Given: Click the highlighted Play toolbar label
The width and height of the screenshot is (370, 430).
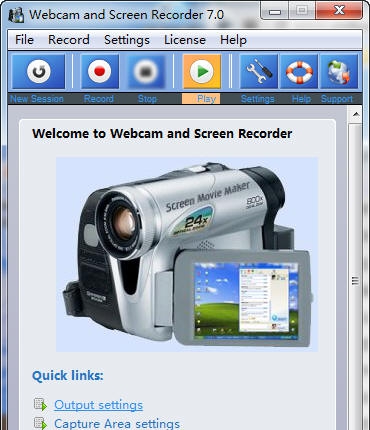Looking at the screenshot, I should coord(201,99).
